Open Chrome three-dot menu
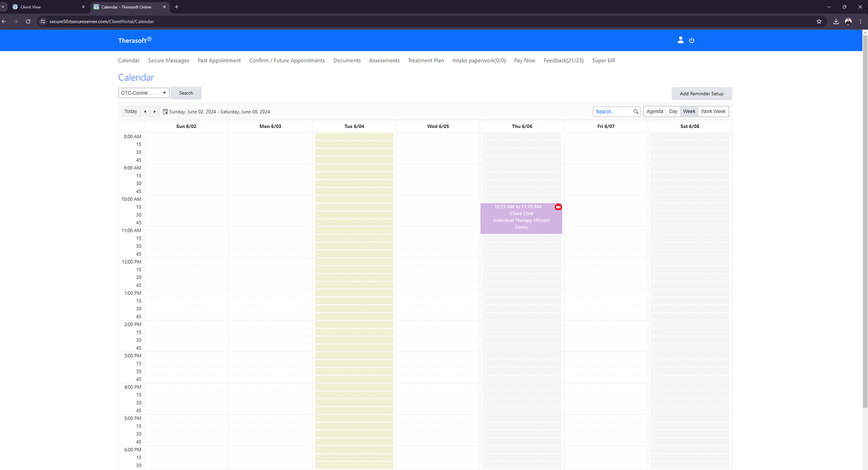 (x=860, y=21)
